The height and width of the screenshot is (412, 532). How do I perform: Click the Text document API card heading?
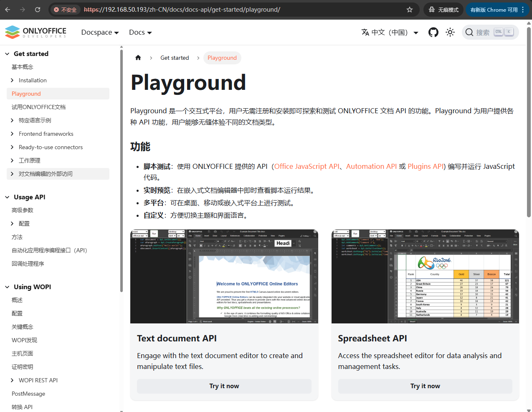point(177,338)
